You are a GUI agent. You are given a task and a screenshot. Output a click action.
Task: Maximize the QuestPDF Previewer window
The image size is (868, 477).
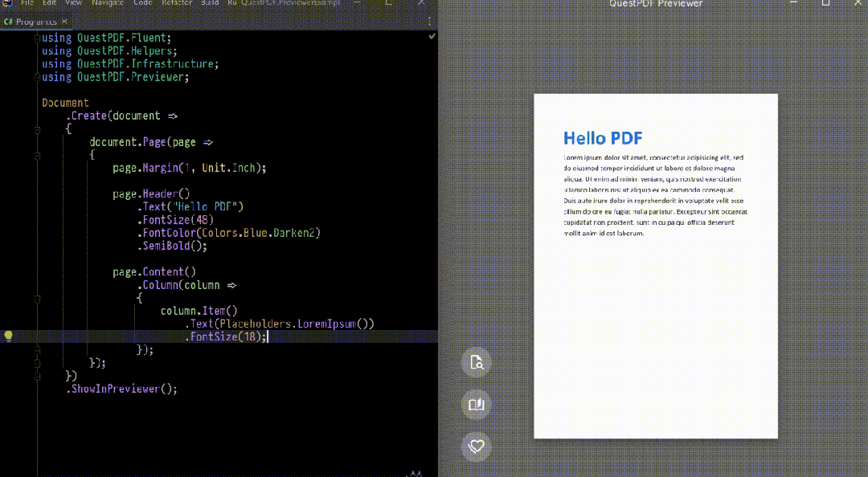[825, 3]
